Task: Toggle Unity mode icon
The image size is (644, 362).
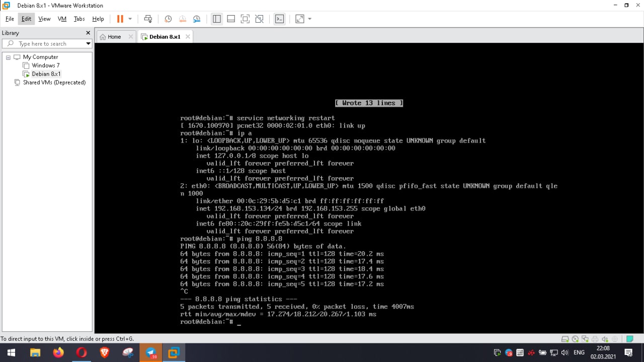Action: coord(259,19)
